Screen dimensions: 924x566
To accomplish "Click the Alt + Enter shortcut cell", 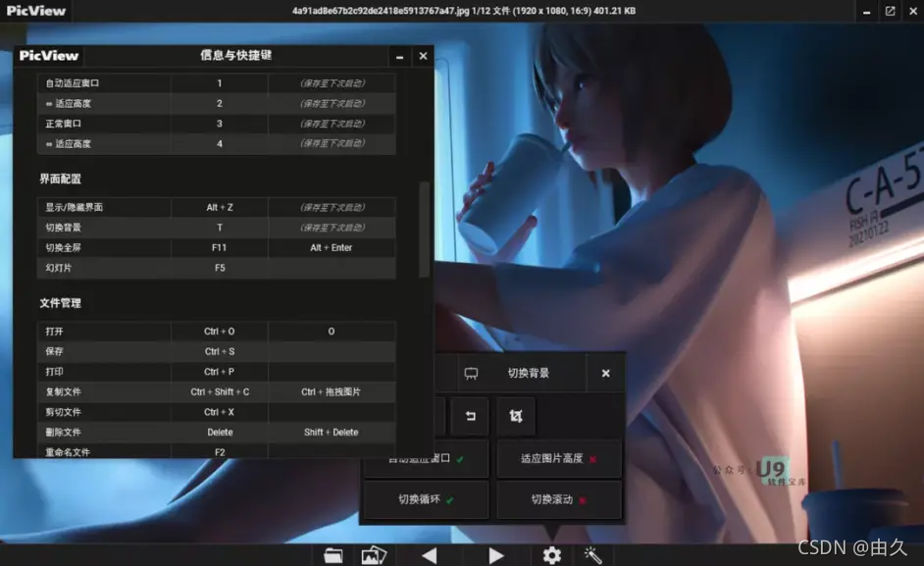I will 332,247.
